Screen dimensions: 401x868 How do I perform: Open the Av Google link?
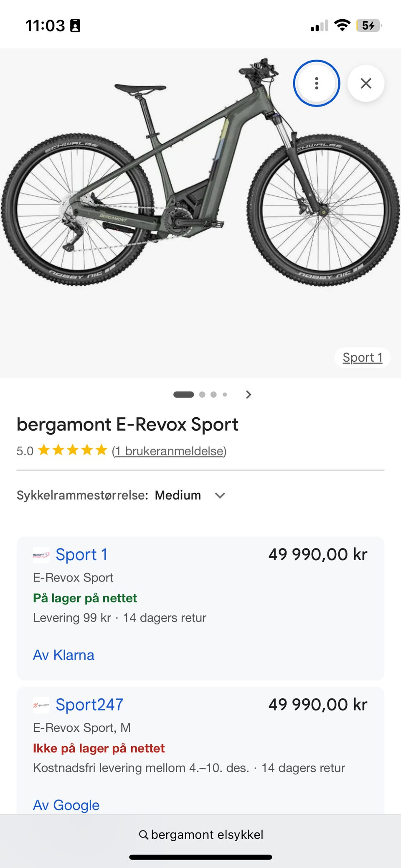tap(66, 805)
